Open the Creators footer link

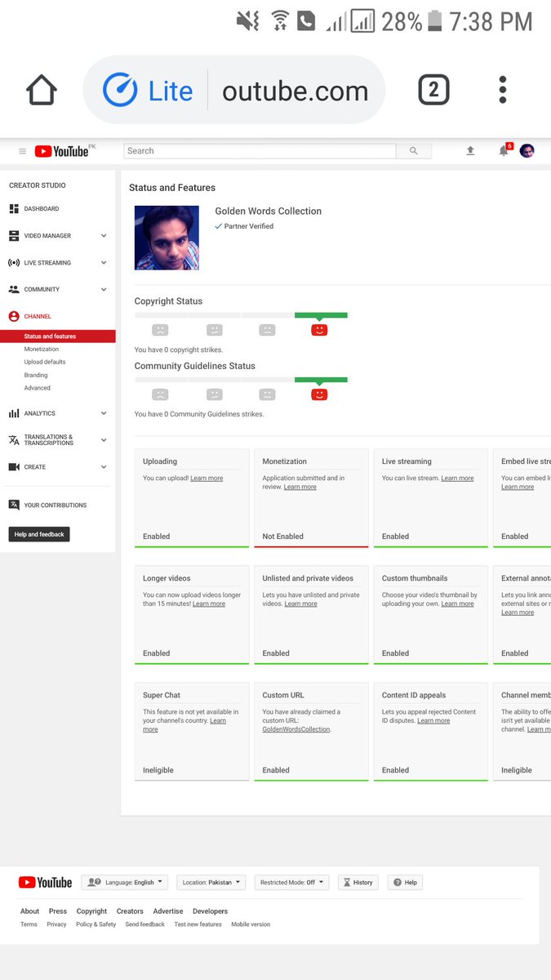click(130, 911)
